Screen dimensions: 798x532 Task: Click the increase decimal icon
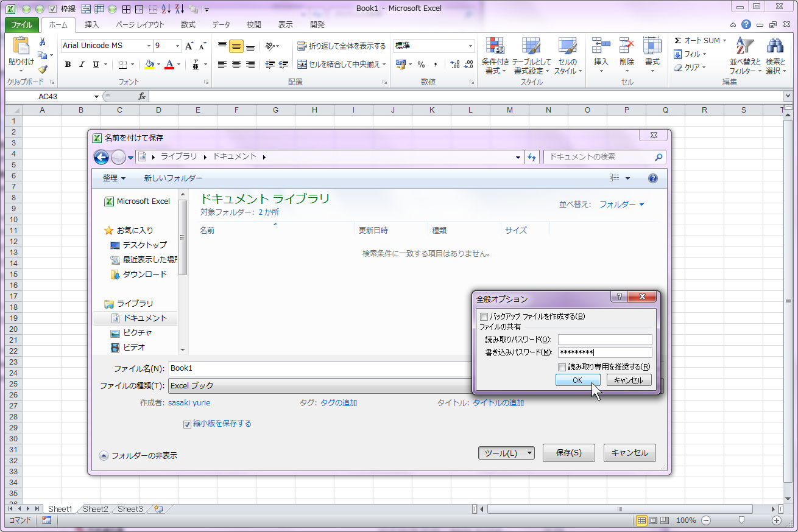(454, 65)
